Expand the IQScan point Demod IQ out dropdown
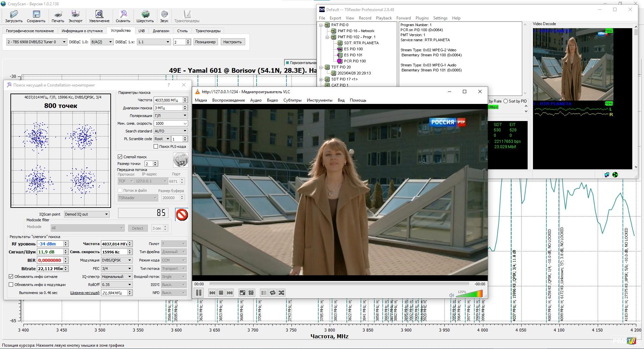This screenshot has width=644, height=349. point(87,214)
